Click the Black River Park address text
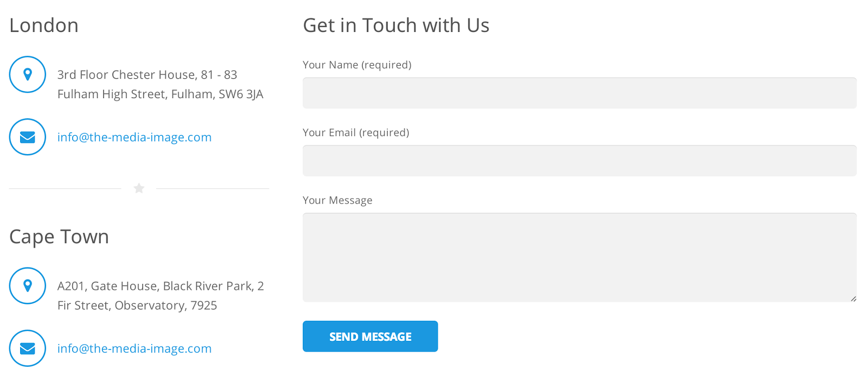 (160, 286)
